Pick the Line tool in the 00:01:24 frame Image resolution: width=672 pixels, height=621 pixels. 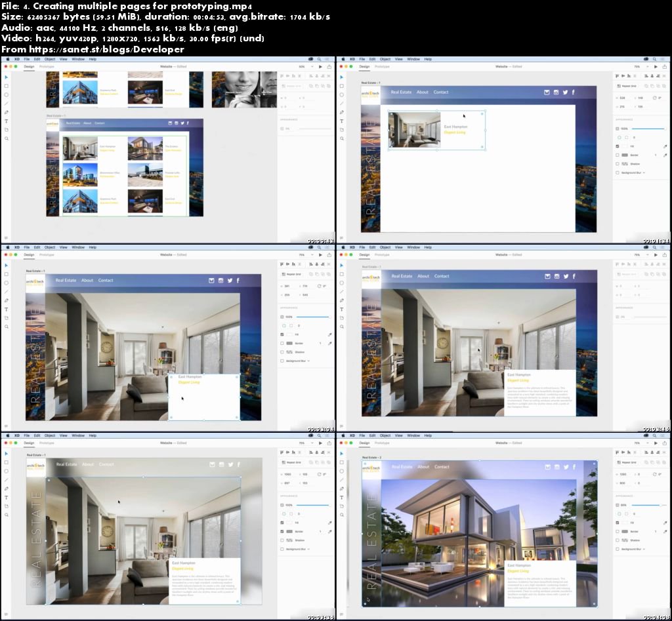pyautogui.click(x=341, y=104)
